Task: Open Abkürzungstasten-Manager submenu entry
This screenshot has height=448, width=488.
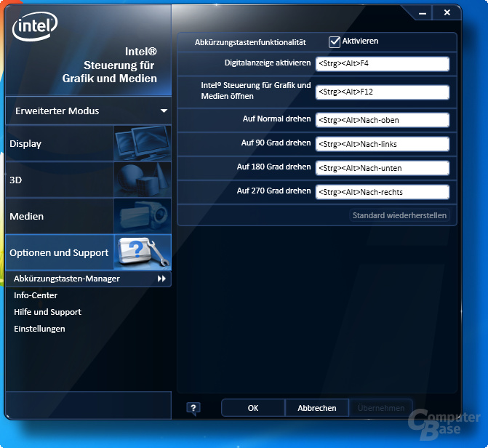Action: tap(89, 279)
